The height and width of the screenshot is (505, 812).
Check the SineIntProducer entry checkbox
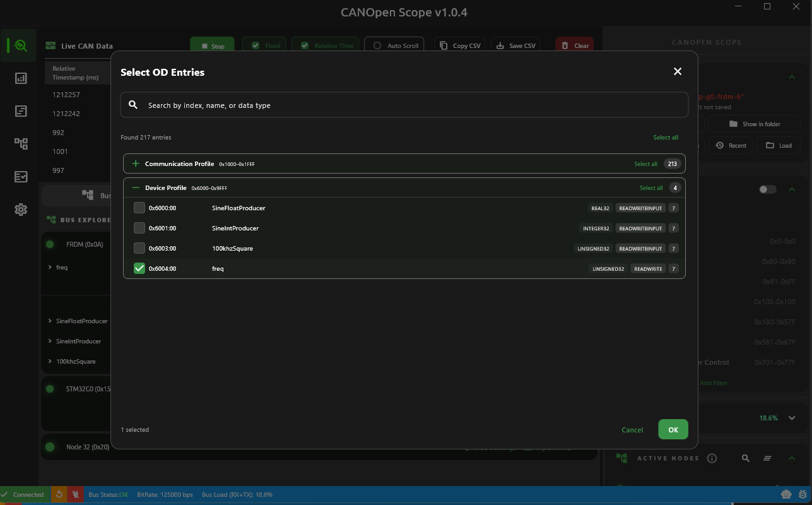click(139, 228)
